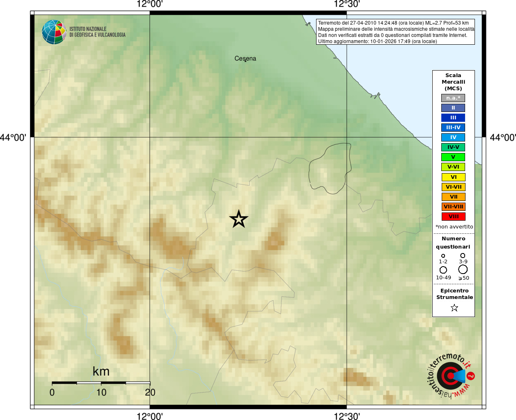Image resolution: width=516 pixels, height=420 pixels.
Task: Click the IV-V intensity legend swatch
Action: [453, 147]
